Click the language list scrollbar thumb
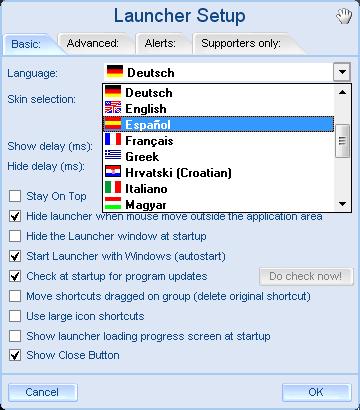 (342, 141)
